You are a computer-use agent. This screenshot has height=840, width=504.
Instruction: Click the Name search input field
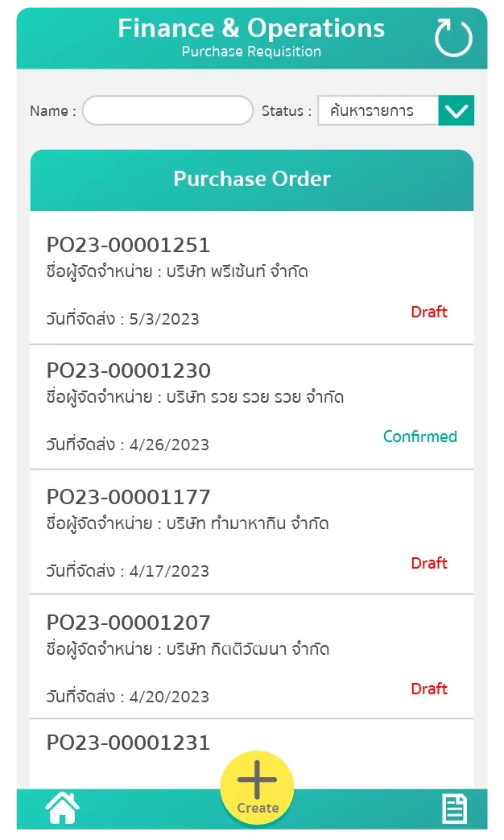pyautogui.click(x=167, y=110)
